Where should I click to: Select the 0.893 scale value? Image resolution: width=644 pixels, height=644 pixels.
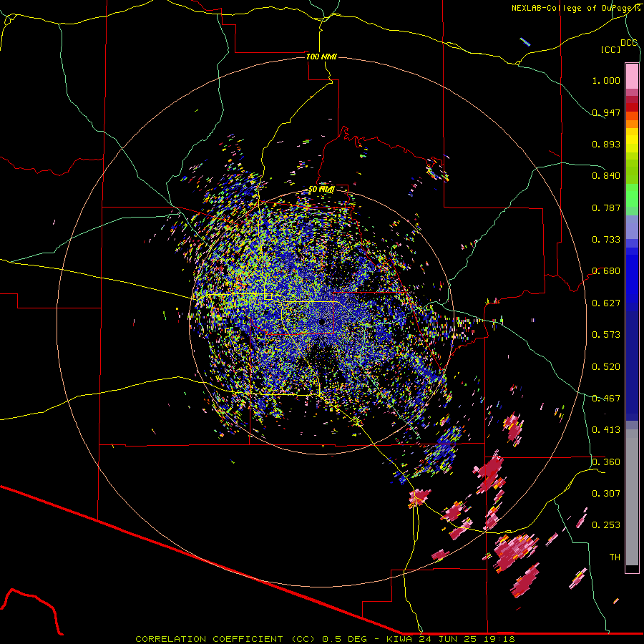[x=606, y=144]
